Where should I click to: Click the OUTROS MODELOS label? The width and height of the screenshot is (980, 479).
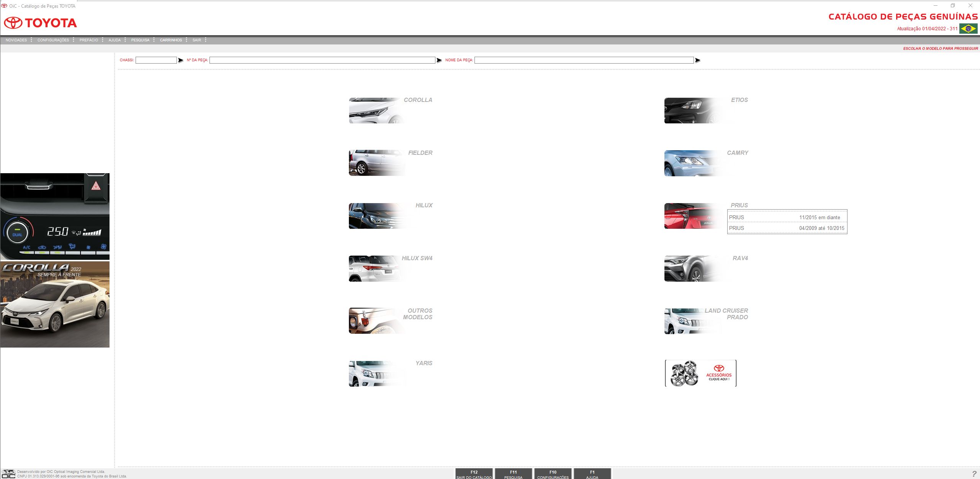pyautogui.click(x=418, y=314)
